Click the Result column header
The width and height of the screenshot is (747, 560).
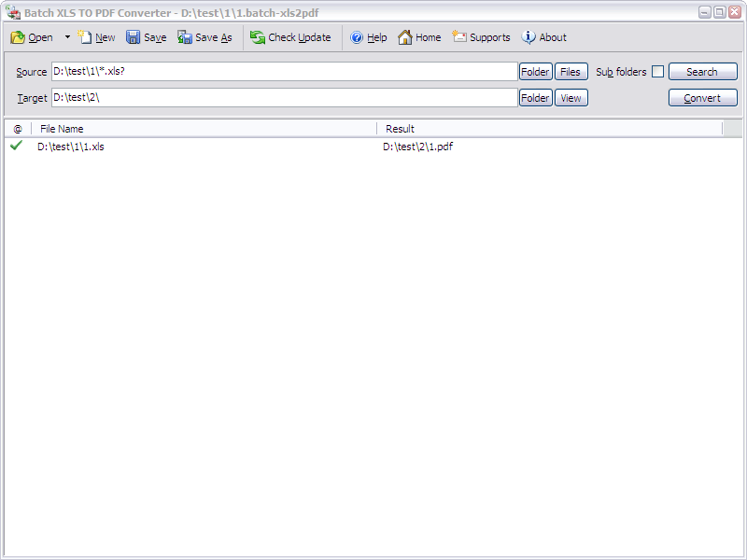coord(400,129)
